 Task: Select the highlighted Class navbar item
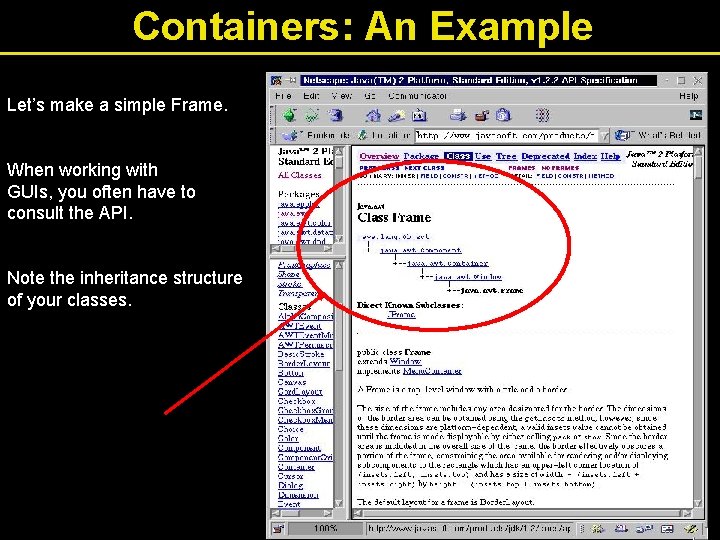458,156
